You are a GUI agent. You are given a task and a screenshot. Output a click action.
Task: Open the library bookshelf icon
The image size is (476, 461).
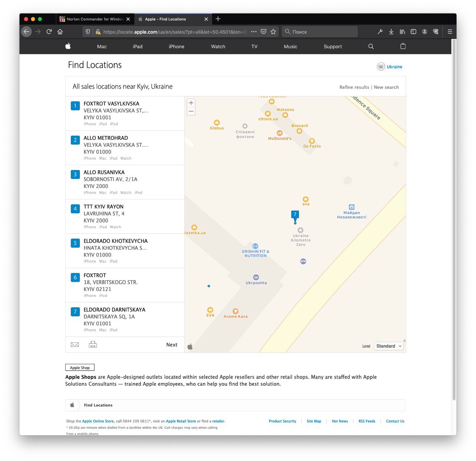pos(402,32)
